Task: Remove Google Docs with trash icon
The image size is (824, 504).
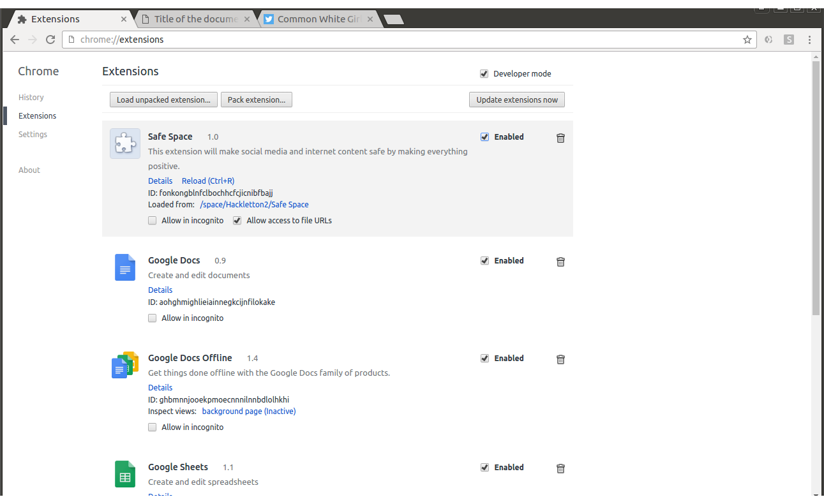Action: tap(560, 262)
